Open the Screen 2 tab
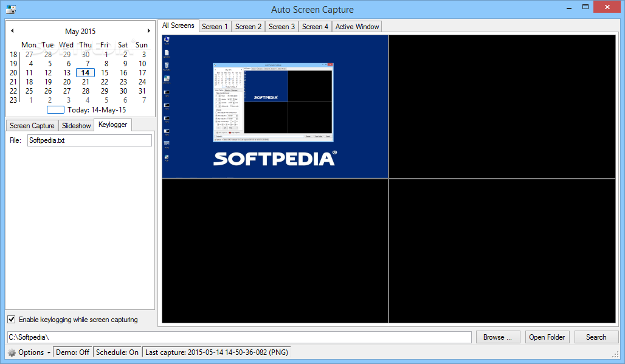 tap(248, 27)
